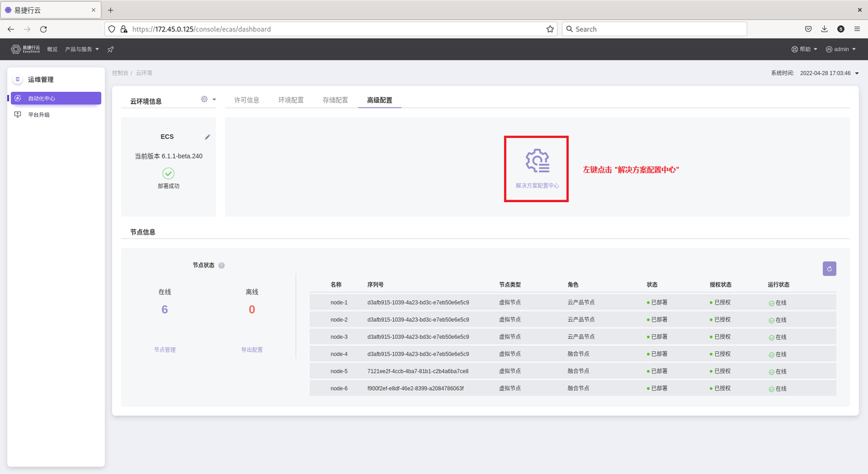Select 平台升级 in the sidebar

tap(39, 115)
